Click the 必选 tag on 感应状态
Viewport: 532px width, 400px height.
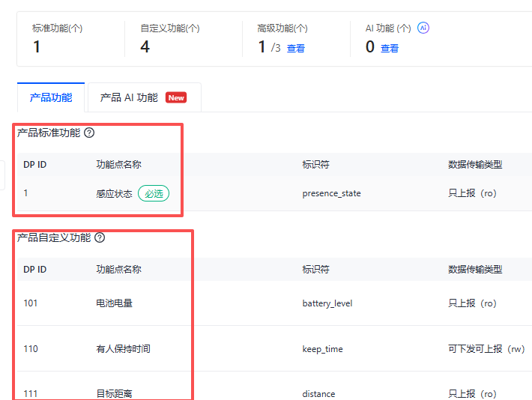(154, 193)
